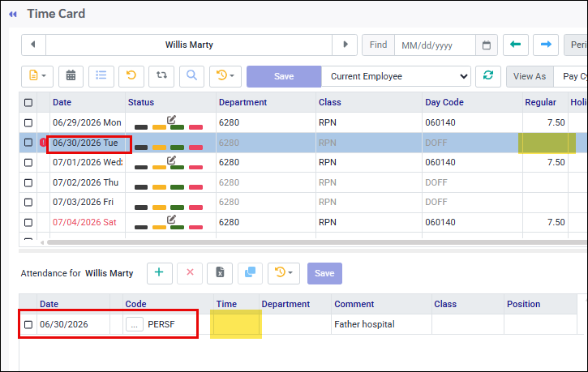Open the attendance history clock dropdown
The width and height of the screenshot is (588, 372).
click(284, 273)
